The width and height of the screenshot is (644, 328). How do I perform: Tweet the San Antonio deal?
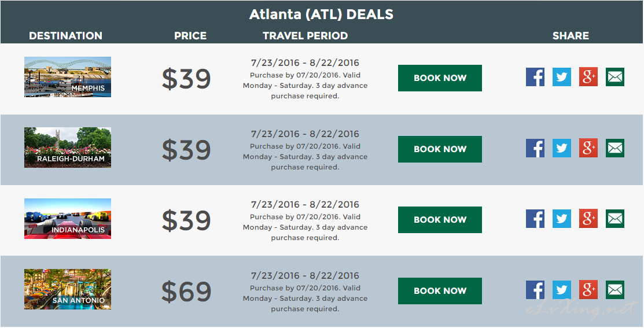pos(561,290)
